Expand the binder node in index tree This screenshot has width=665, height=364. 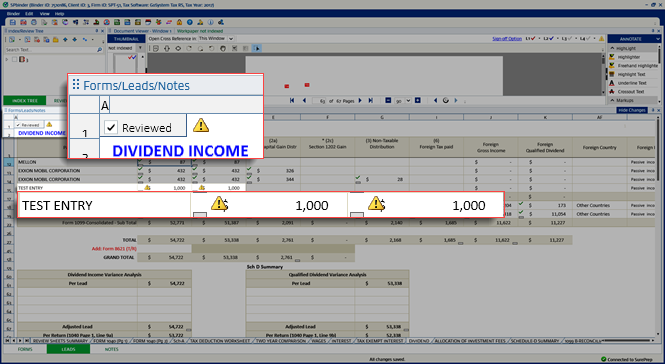[6, 59]
